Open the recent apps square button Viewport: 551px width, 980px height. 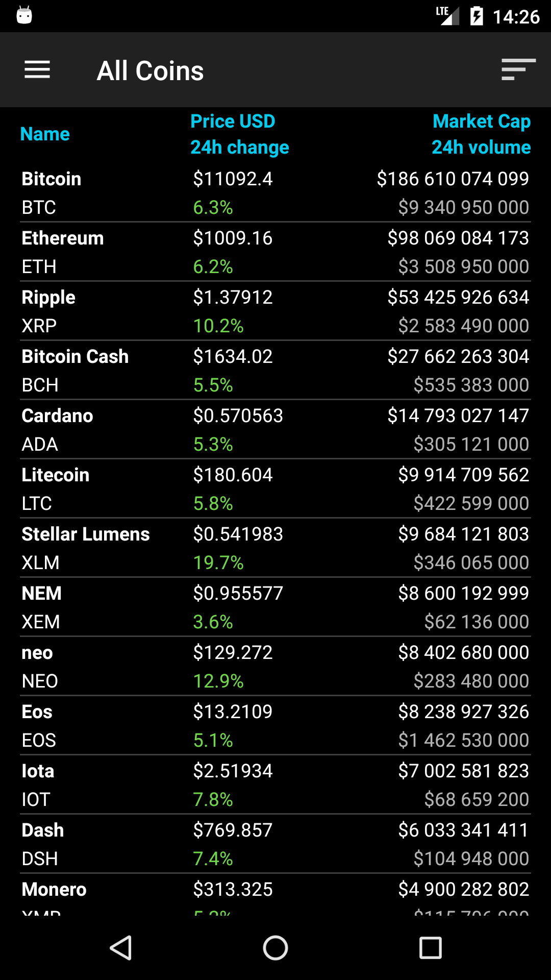430,948
